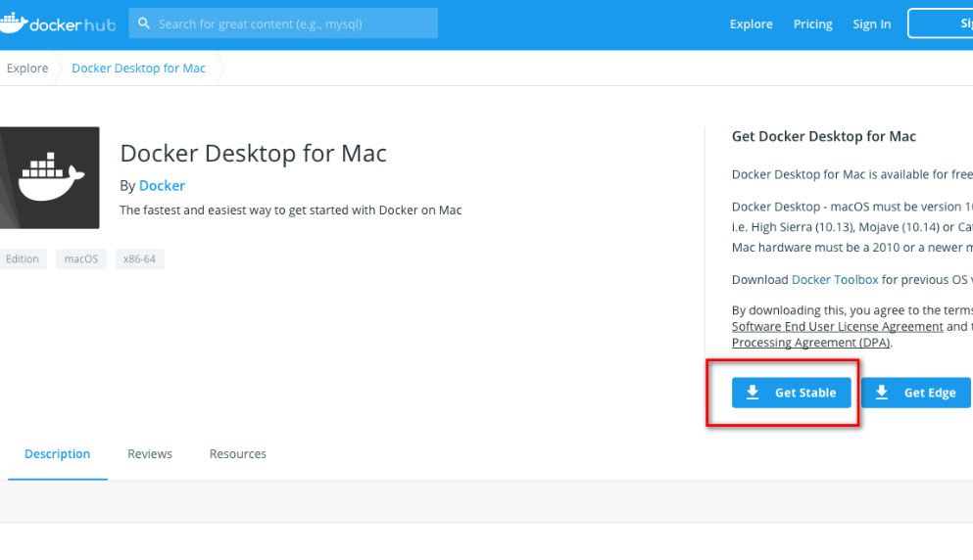This screenshot has height=560, width=973.
Task: Open Explore in the top navigation
Action: coord(751,24)
